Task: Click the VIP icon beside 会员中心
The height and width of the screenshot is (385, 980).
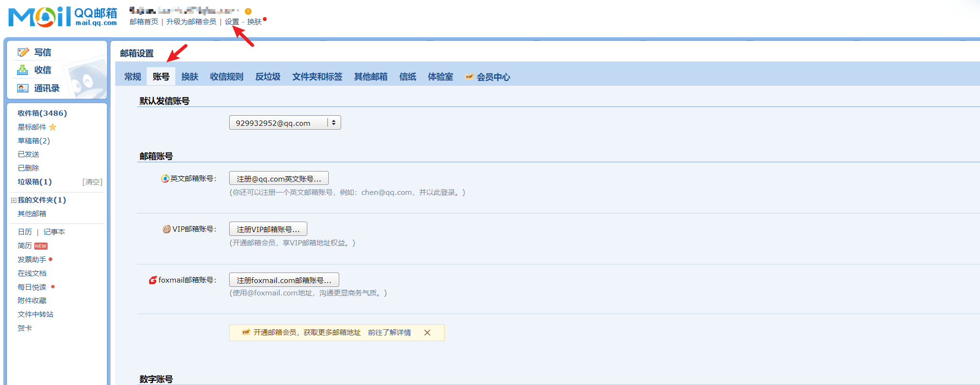Action: tap(469, 77)
